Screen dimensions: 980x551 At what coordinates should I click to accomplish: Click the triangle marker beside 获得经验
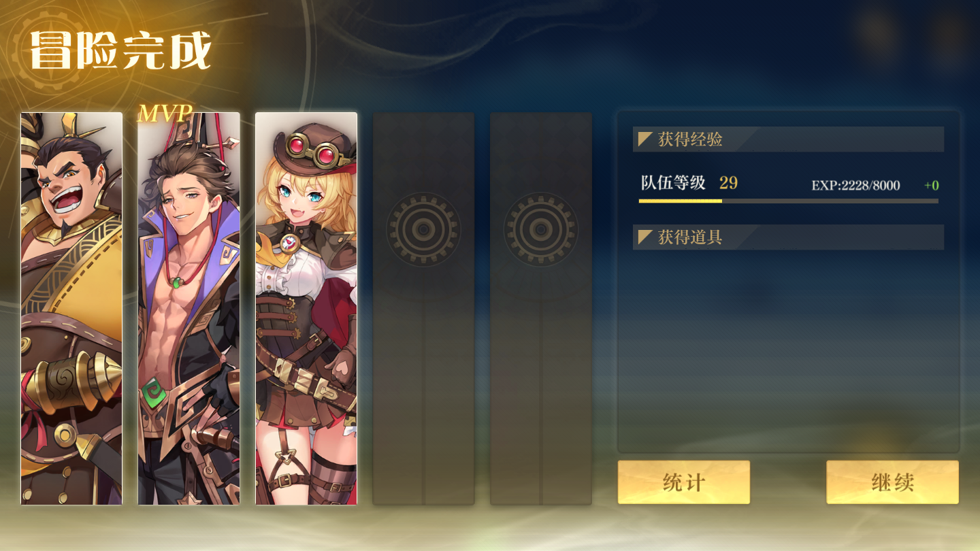tap(645, 139)
